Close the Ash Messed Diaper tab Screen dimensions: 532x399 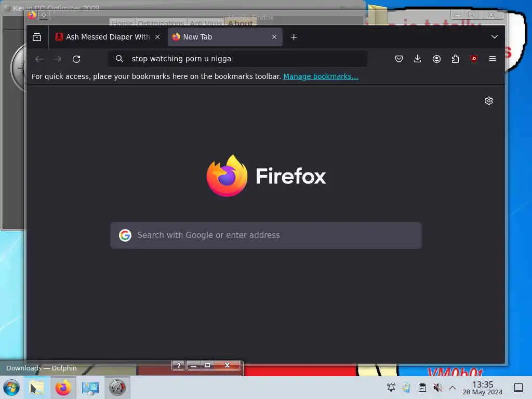[157, 37]
